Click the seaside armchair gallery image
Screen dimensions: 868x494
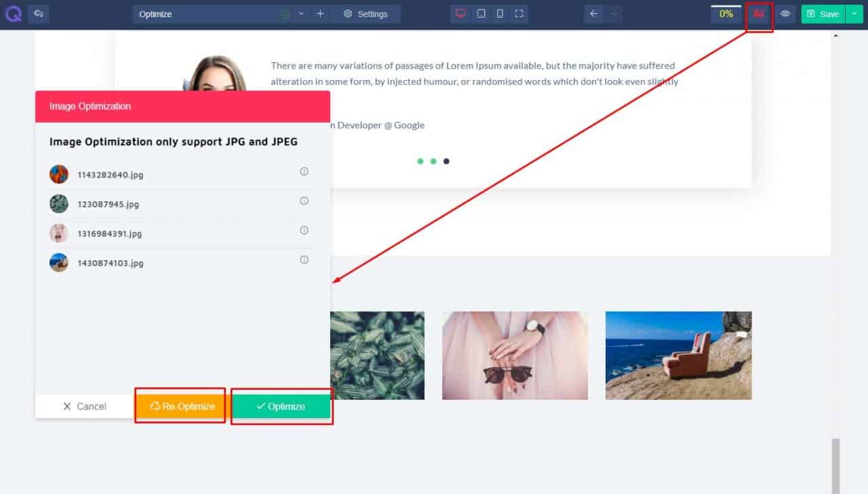pos(678,355)
